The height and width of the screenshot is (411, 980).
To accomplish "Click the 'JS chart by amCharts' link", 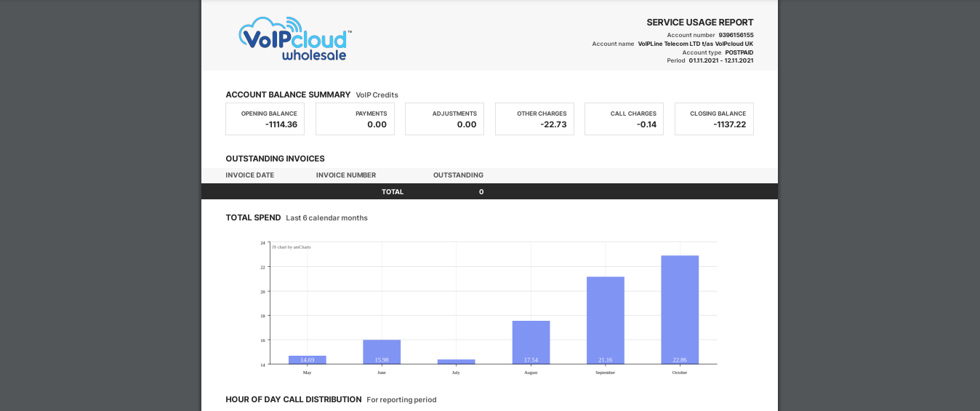I will click(x=292, y=247).
